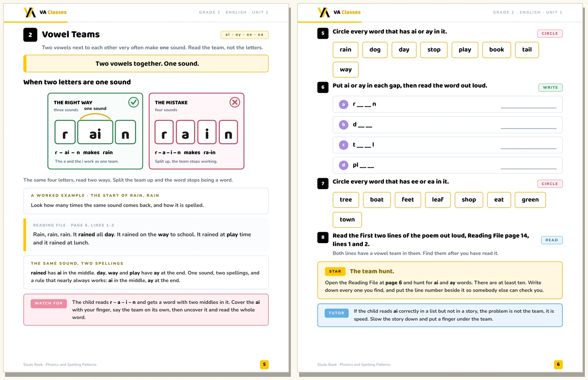Select the word card 'leaf'
The width and height of the screenshot is (588, 380).
(x=438, y=200)
